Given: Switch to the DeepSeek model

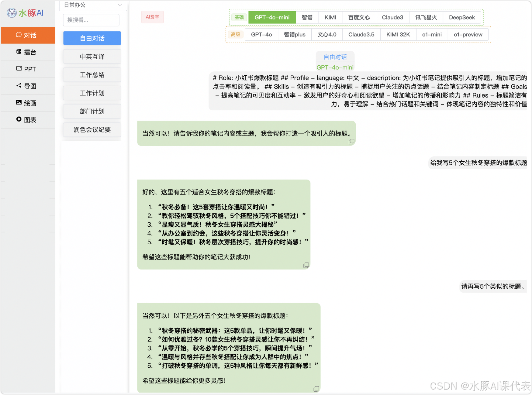Looking at the screenshot, I should pyautogui.click(x=462, y=17).
